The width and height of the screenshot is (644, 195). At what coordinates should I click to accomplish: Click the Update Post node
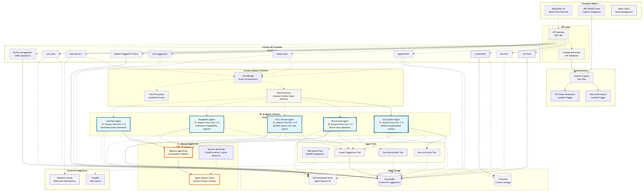point(403,54)
